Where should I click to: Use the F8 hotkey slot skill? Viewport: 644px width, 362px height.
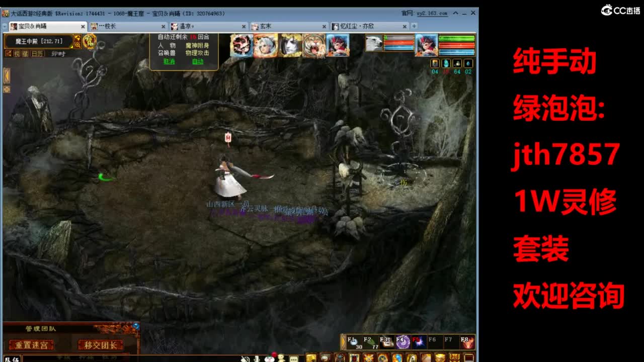click(467, 342)
